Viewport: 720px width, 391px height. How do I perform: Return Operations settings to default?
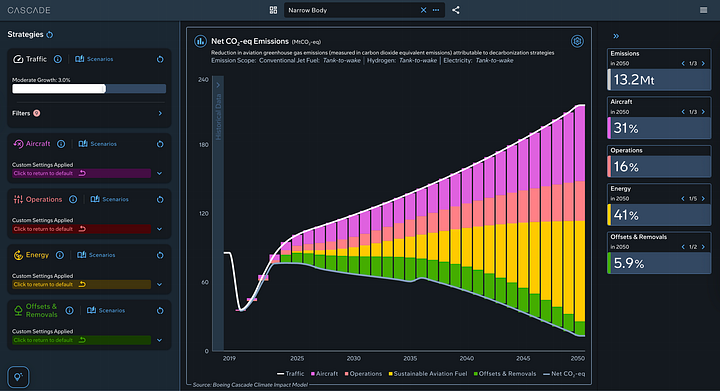tap(81, 229)
